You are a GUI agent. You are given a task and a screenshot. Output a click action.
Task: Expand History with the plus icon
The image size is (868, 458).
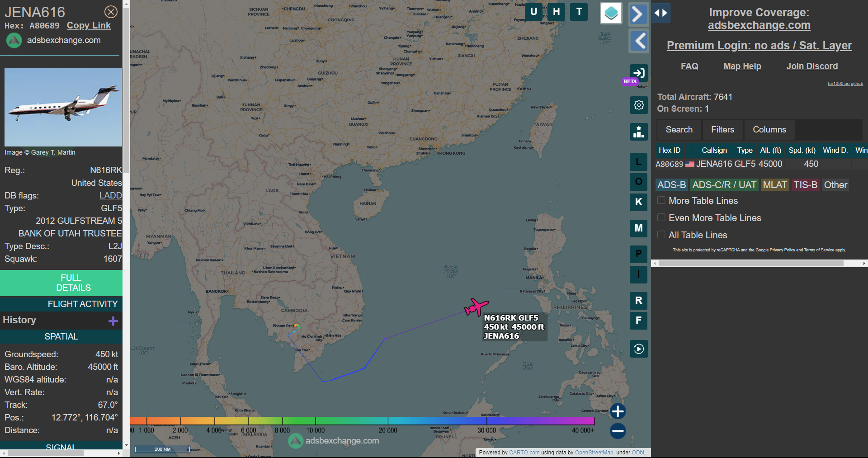pos(113,321)
